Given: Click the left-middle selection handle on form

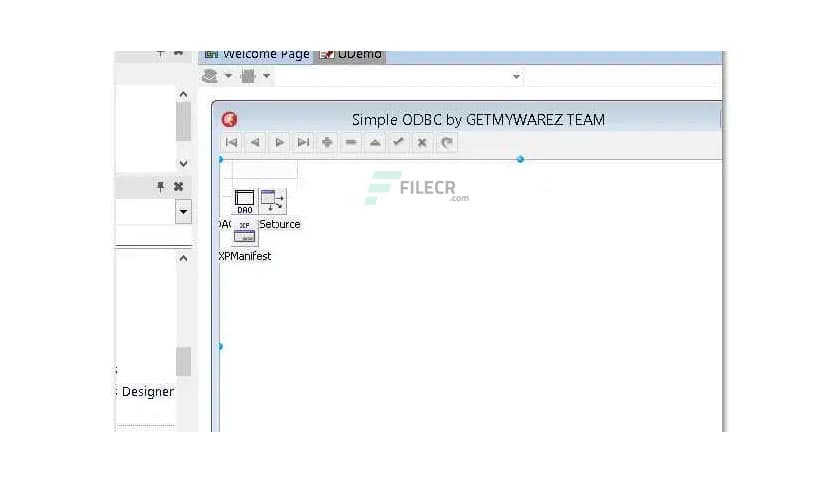Looking at the screenshot, I should pyautogui.click(x=220, y=346).
